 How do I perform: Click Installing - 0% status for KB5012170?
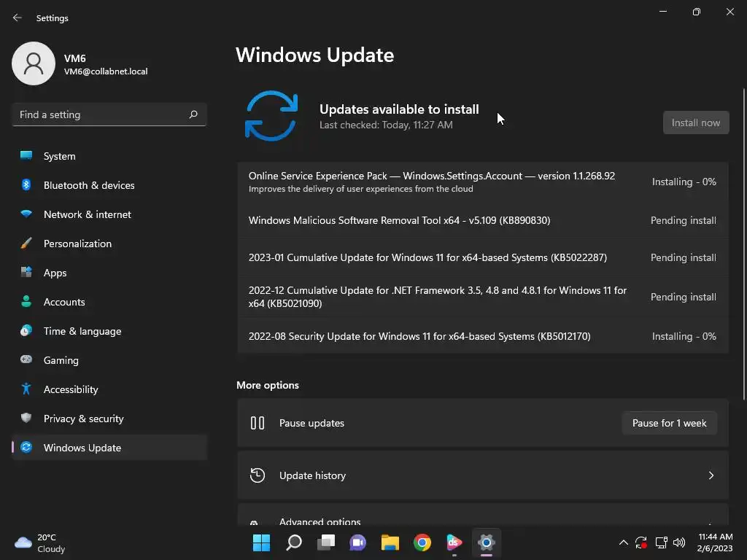tap(684, 336)
